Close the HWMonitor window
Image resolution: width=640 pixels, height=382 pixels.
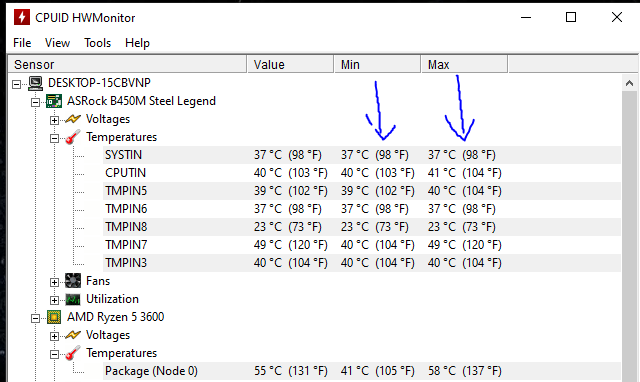tap(617, 18)
